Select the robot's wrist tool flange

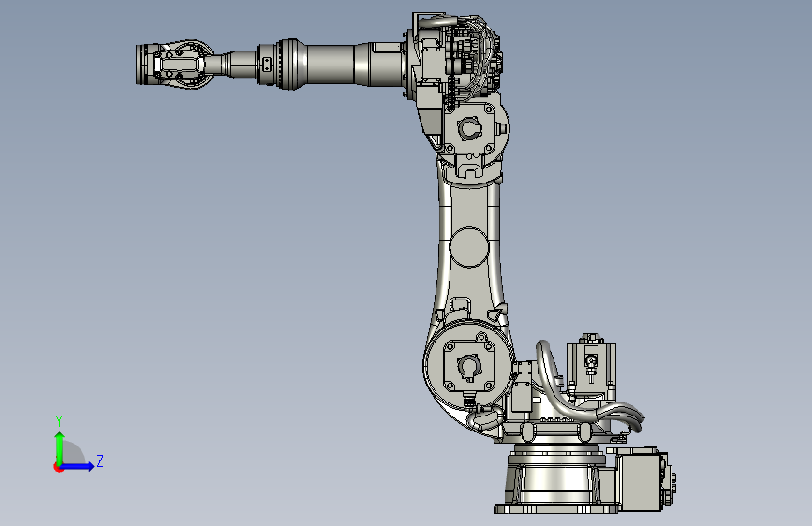[141, 65]
